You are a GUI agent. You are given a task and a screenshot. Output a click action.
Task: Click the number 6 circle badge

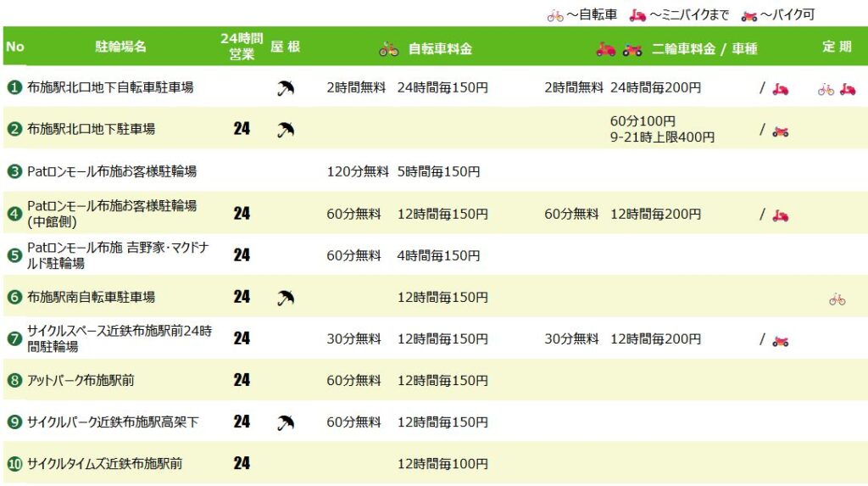pyautogui.click(x=14, y=297)
